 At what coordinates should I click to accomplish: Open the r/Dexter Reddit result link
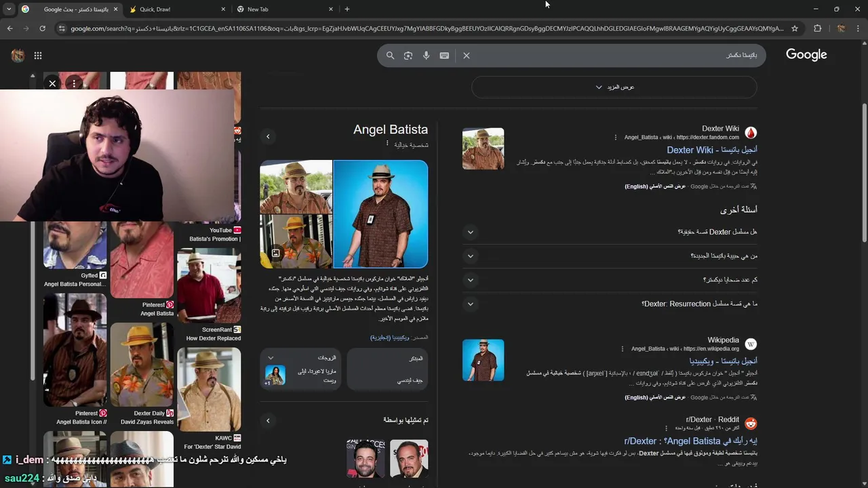click(x=690, y=441)
